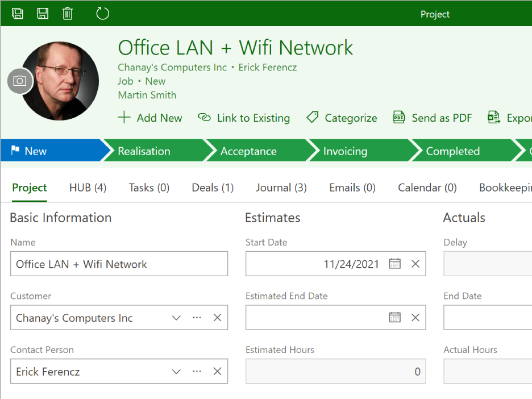This screenshot has height=399, width=532.
Task: Save the project record
Action: pos(42,13)
